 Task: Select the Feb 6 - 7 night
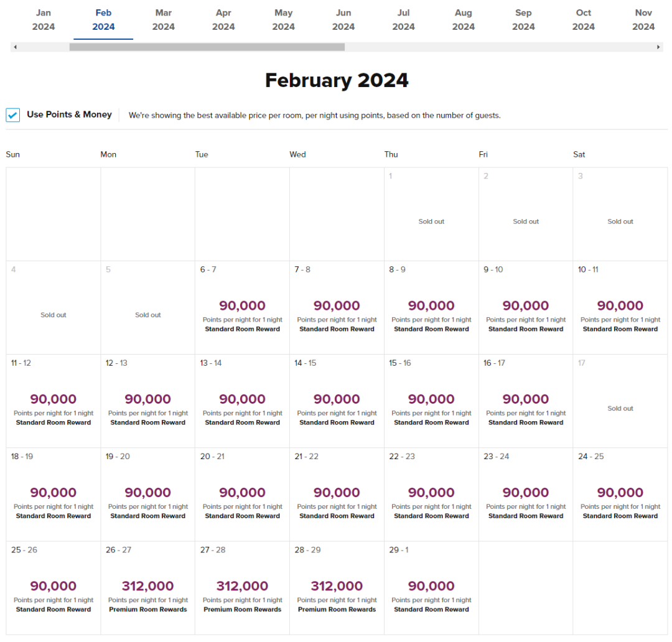point(242,308)
